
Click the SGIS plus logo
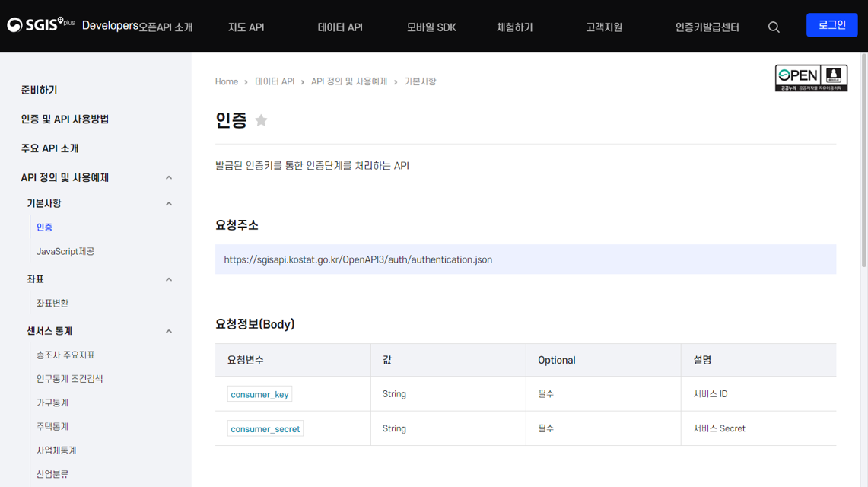(41, 25)
